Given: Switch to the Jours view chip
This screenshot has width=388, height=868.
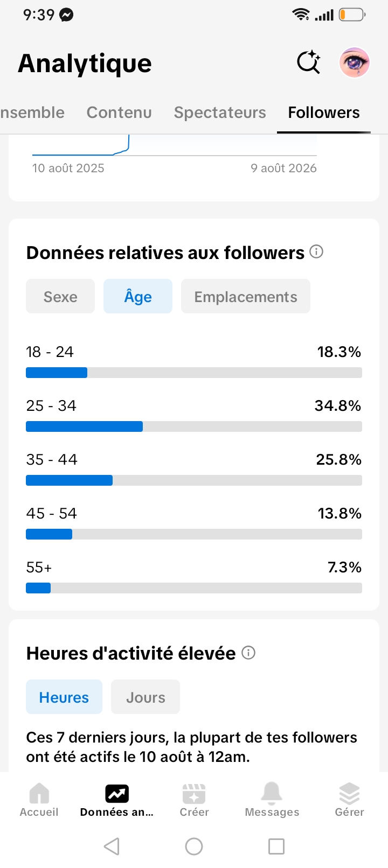Looking at the screenshot, I should coord(145,697).
